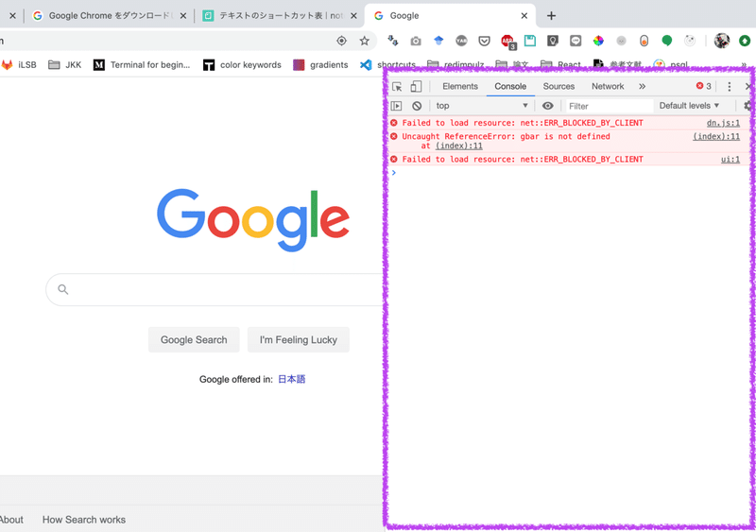Open the translate extension icon
Screen dimensions: 756x532
[393, 41]
